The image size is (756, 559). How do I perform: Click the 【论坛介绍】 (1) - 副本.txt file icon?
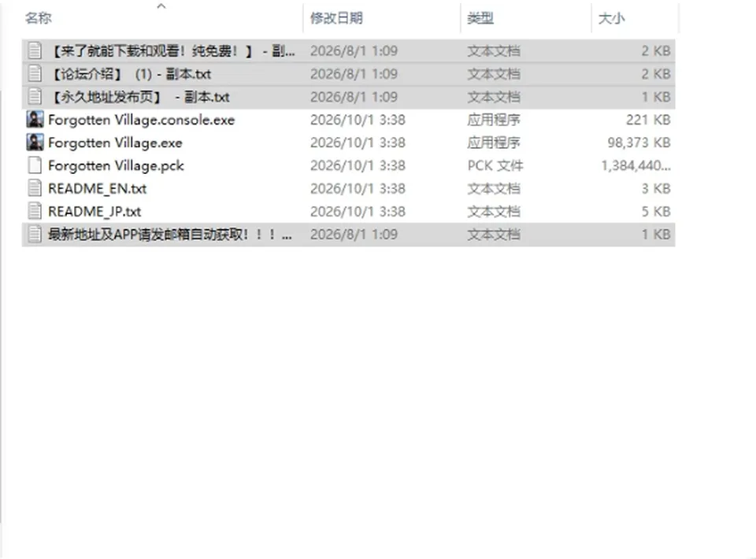(35, 74)
